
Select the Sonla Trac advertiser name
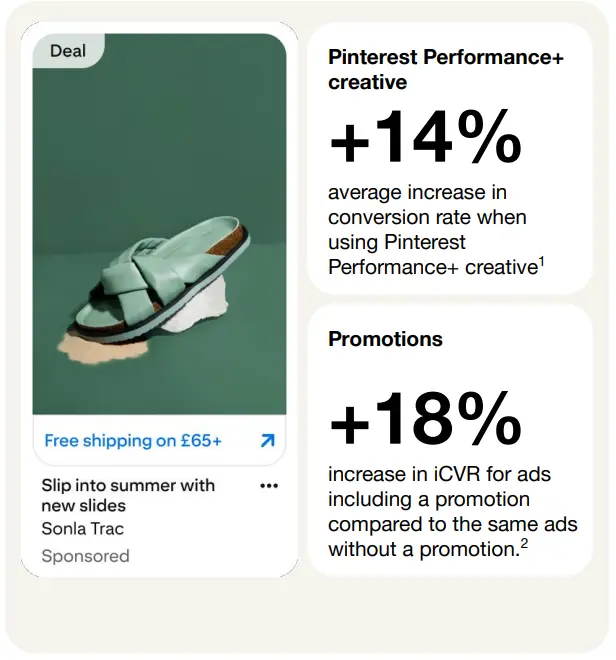[x=83, y=528]
